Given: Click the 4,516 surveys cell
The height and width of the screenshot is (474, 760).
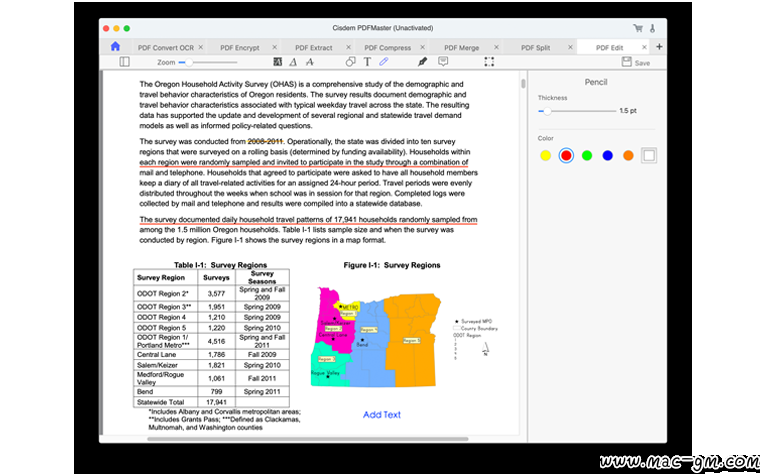Looking at the screenshot, I should (216, 341).
